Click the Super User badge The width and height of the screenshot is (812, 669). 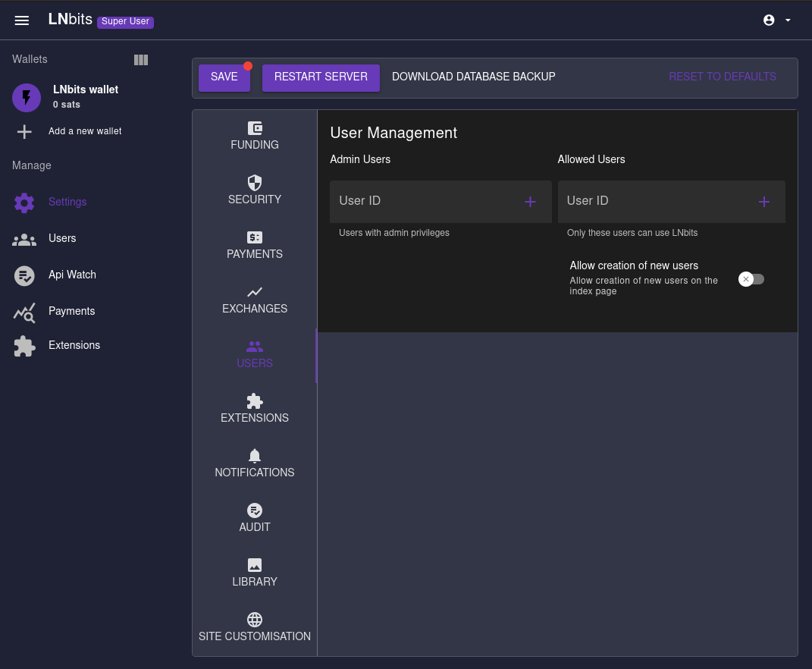point(125,21)
